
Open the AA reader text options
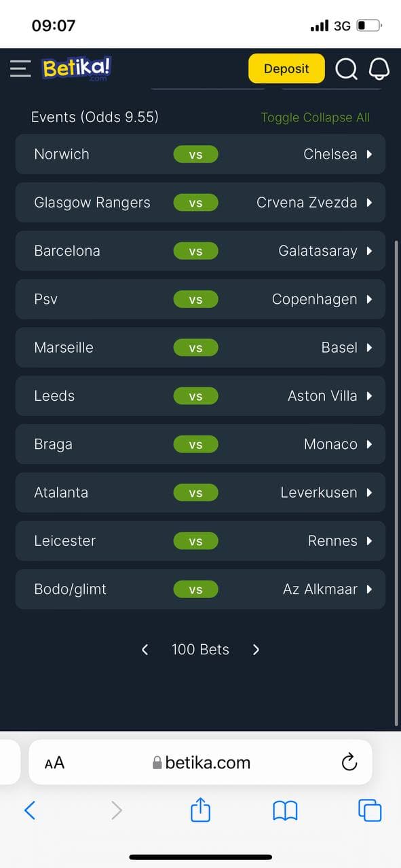click(x=54, y=763)
